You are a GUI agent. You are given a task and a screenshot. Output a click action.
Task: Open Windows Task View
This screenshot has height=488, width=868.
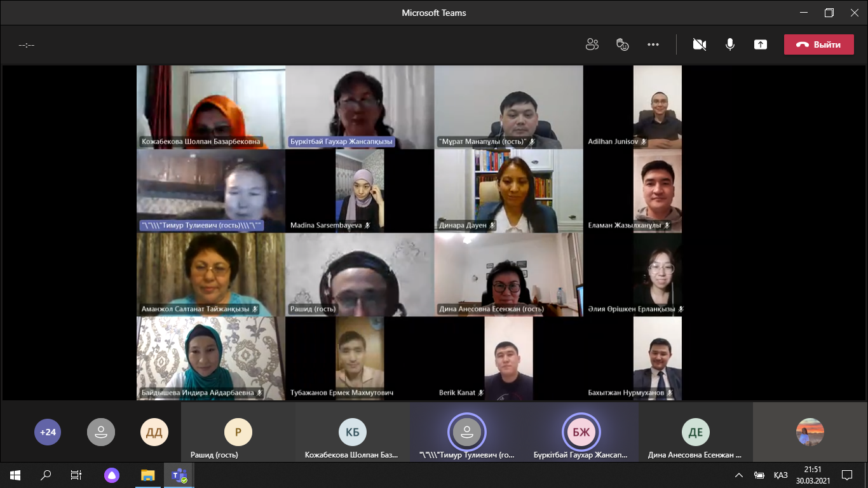[x=76, y=475]
